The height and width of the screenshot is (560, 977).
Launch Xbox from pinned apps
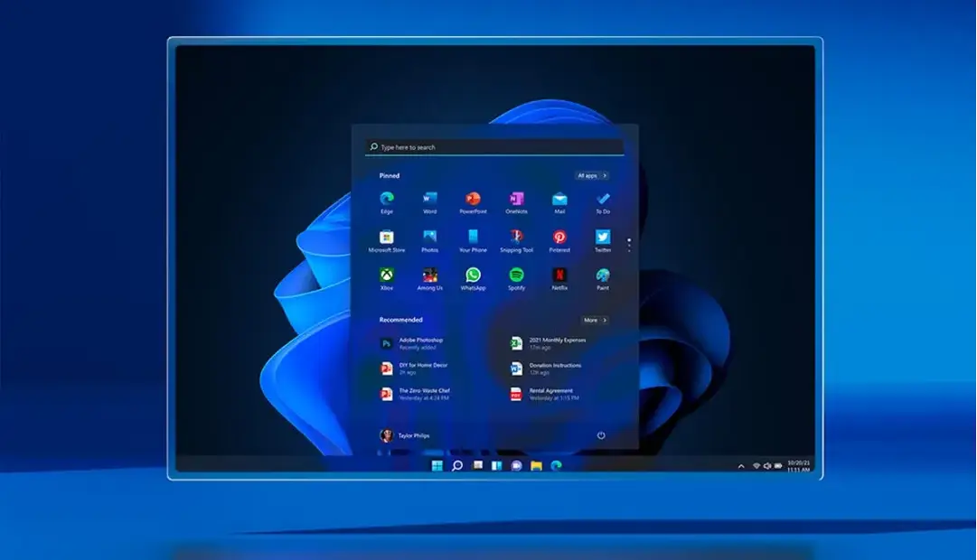tap(387, 275)
